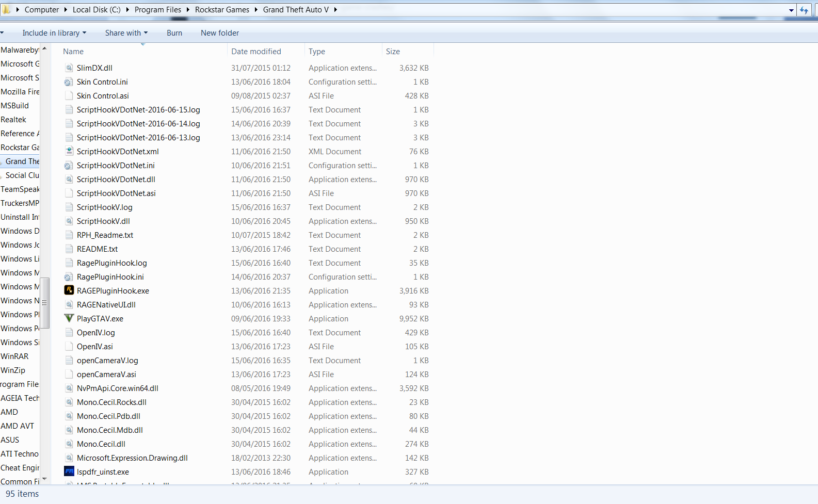Expand the Social Club folder tree node

click(x=2, y=176)
